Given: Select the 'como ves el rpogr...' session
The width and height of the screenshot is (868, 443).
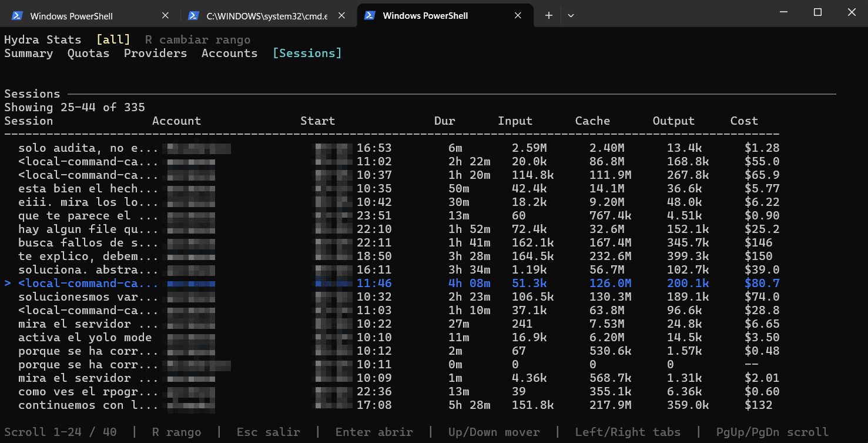Looking at the screenshot, I should pos(392,391).
